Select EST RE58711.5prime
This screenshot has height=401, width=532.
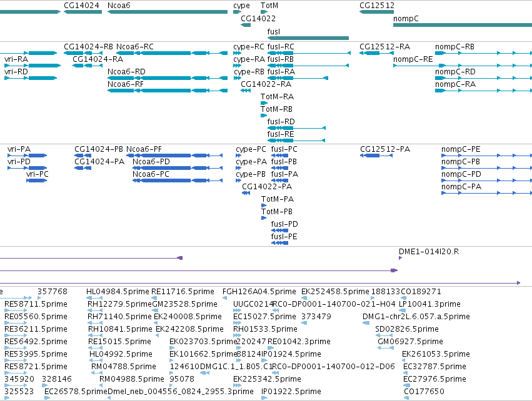[x=15, y=310]
